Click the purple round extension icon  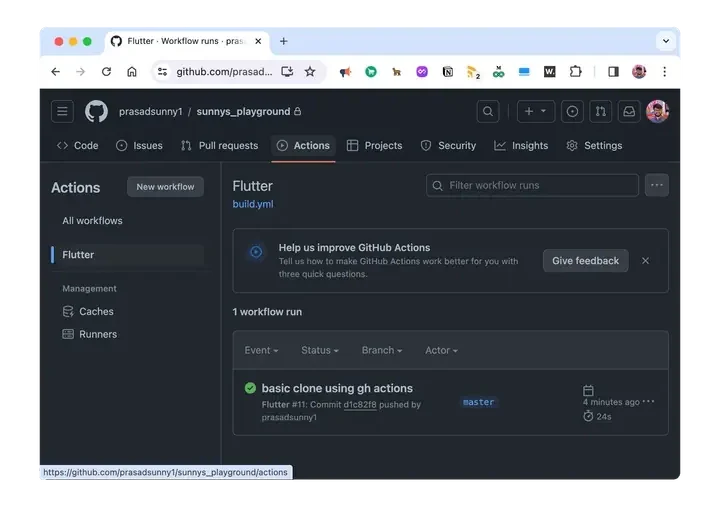[422, 72]
